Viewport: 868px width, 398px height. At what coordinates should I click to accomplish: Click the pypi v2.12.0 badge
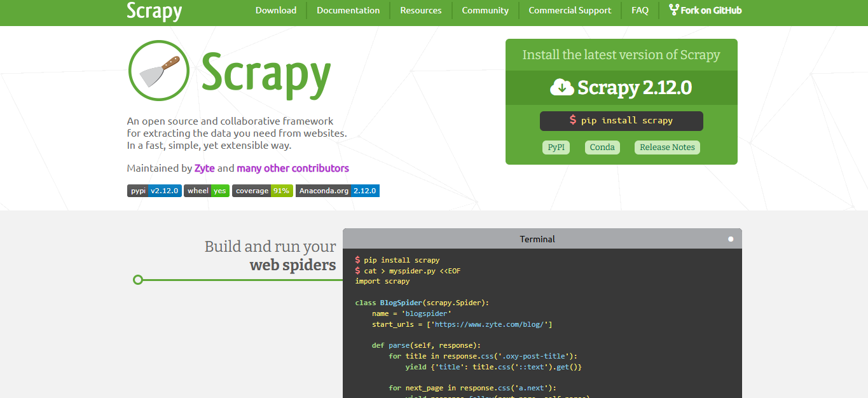point(155,191)
